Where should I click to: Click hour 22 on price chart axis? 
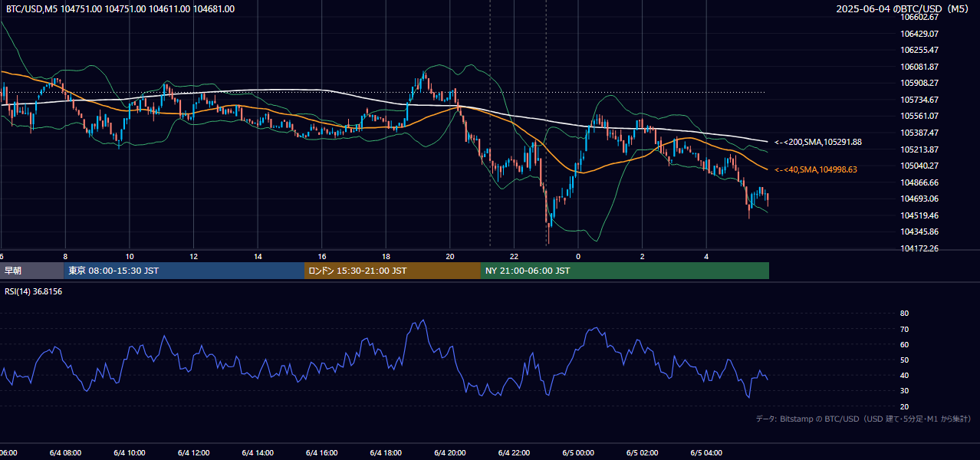tap(515, 256)
